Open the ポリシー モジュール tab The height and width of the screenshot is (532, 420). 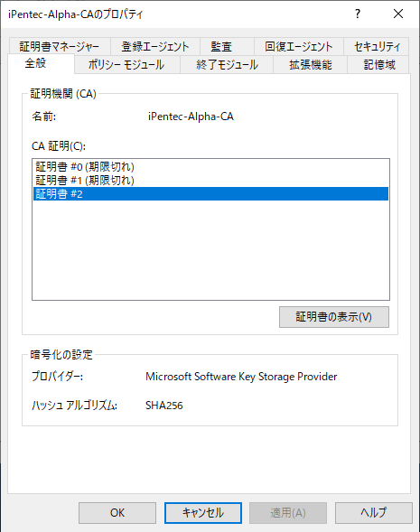pyautogui.click(x=126, y=64)
